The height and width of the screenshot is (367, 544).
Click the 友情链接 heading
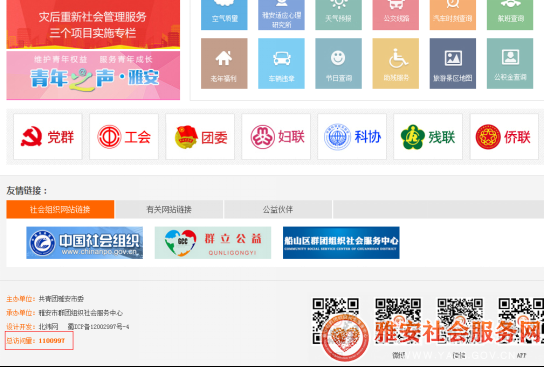coord(27,190)
